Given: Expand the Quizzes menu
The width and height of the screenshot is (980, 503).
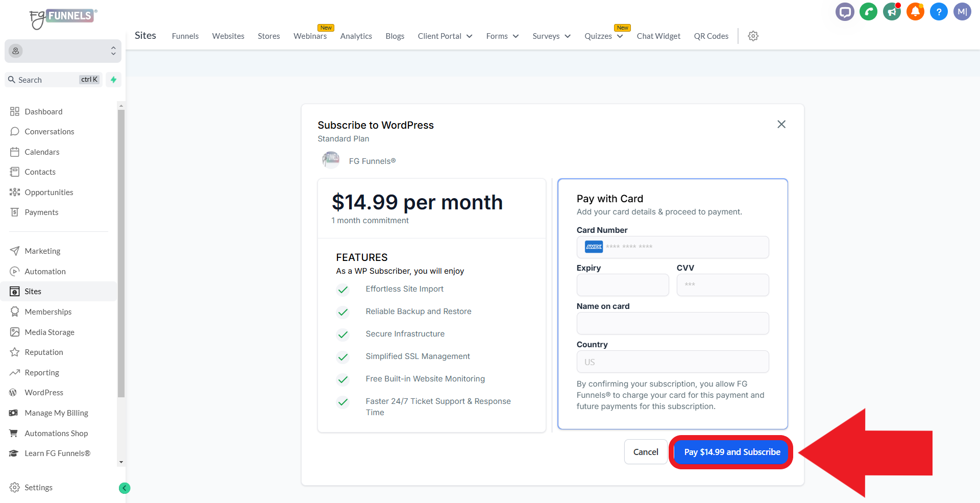Looking at the screenshot, I should [x=603, y=36].
